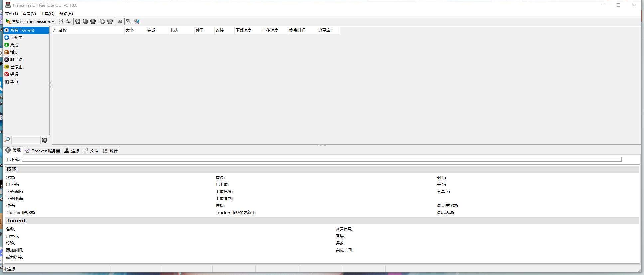Click the torrent search input field
The width and height of the screenshot is (644, 275).
point(26,140)
